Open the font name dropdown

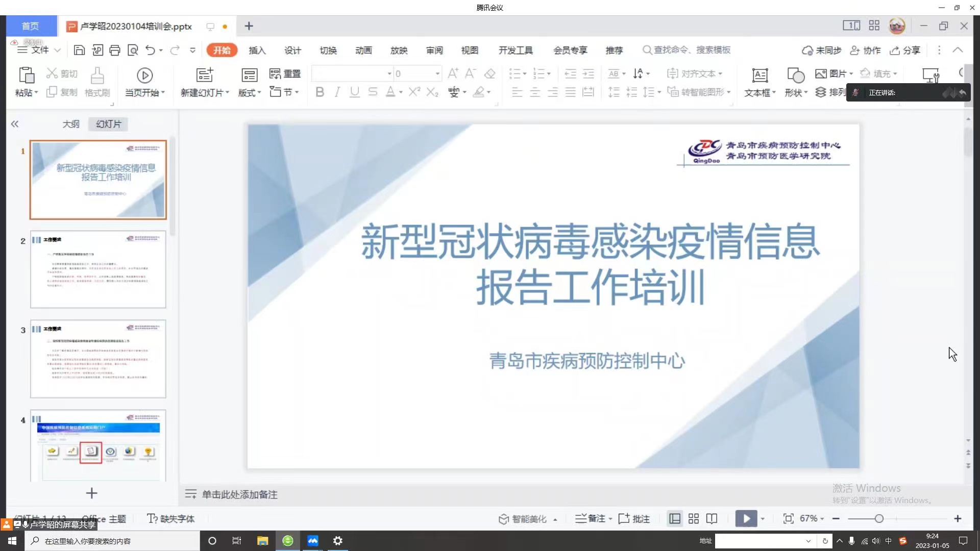(x=389, y=73)
